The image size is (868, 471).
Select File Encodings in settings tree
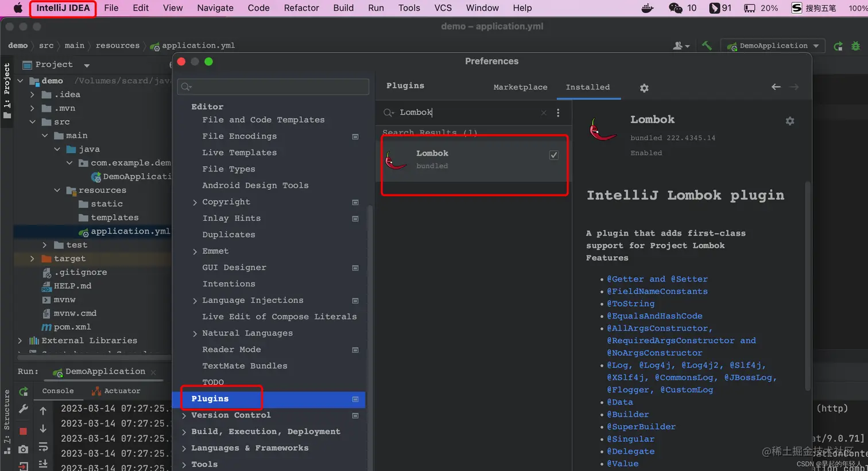pyautogui.click(x=239, y=137)
